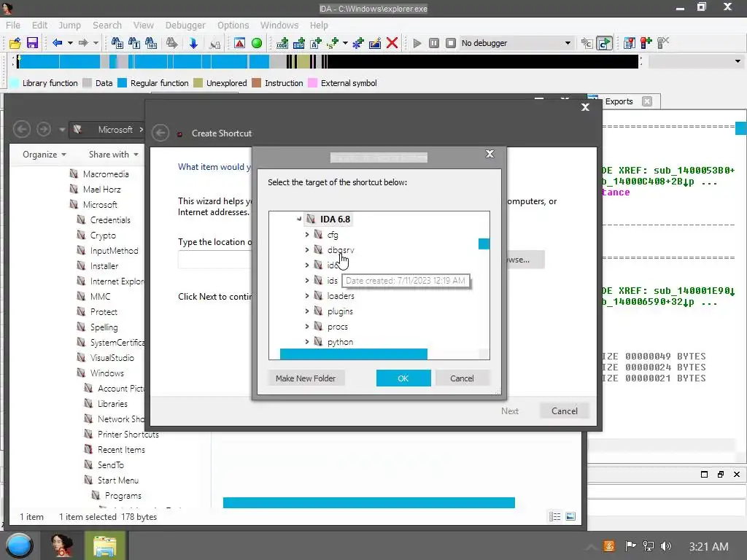This screenshot has height=560, width=747.
Task: Click the volume speaker tray icon
Action: tap(665, 546)
